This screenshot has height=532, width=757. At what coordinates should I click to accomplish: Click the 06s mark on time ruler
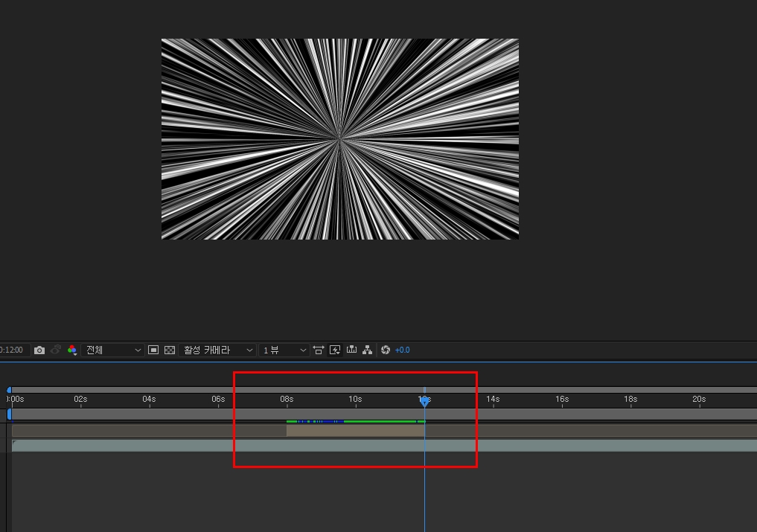[x=218, y=400]
